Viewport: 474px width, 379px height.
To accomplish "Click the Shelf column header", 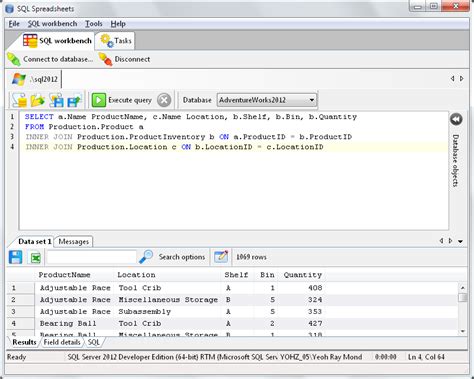I will pyautogui.click(x=236, y=275).
